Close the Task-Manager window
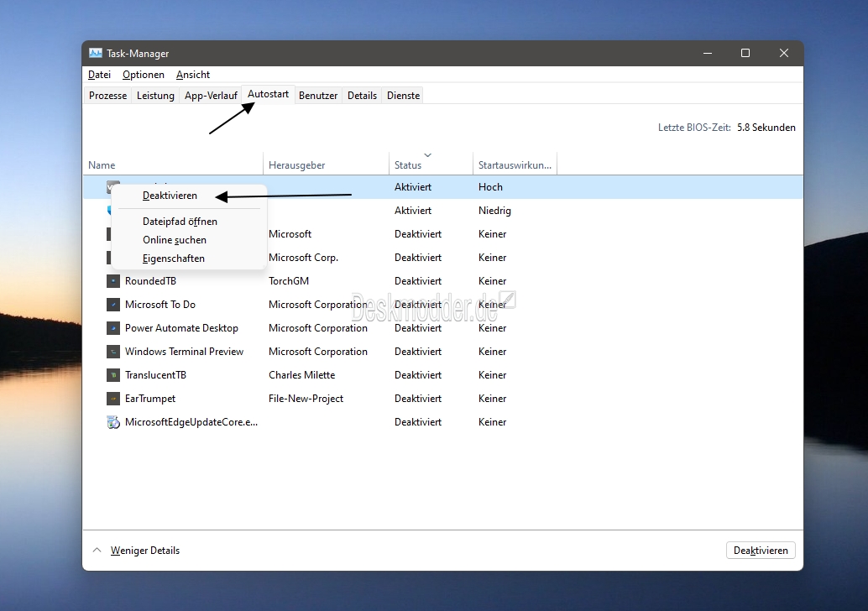 click(x=784, y=53)
